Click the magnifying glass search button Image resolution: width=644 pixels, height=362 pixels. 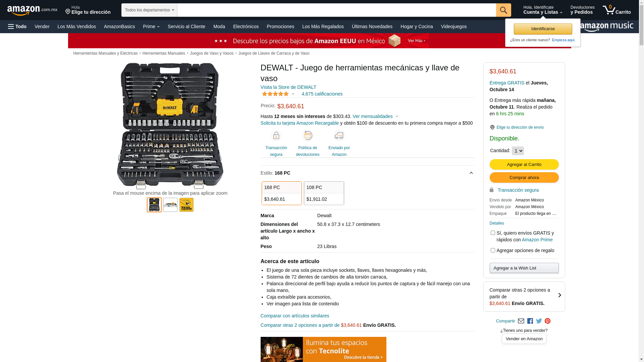tap(503, 10)
